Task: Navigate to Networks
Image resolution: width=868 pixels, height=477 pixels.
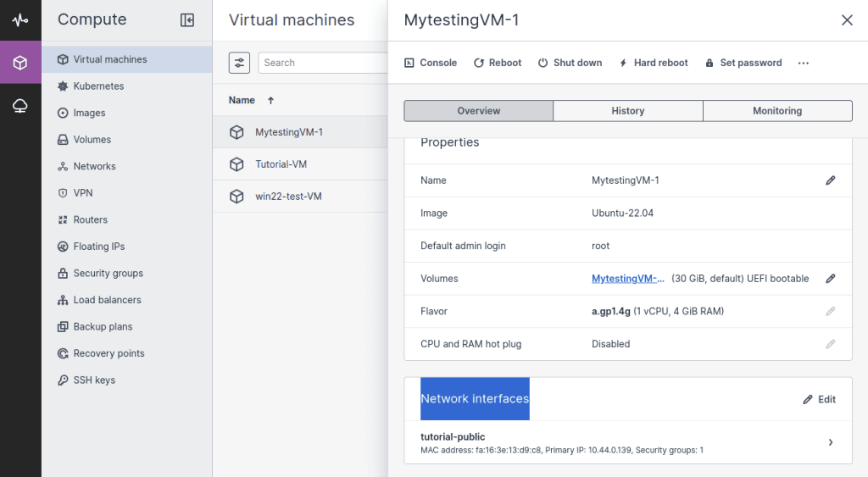Action: pyautogui.click(x=127, y=166)
